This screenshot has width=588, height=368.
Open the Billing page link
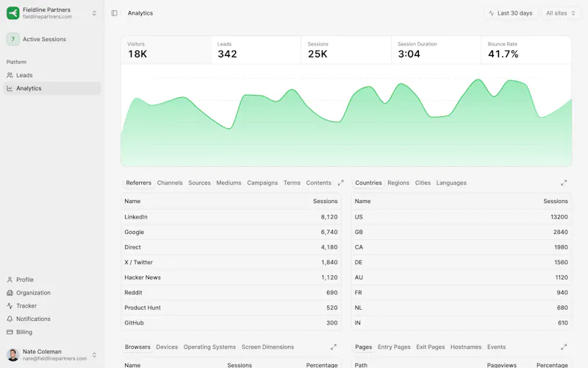click(52, 332)
